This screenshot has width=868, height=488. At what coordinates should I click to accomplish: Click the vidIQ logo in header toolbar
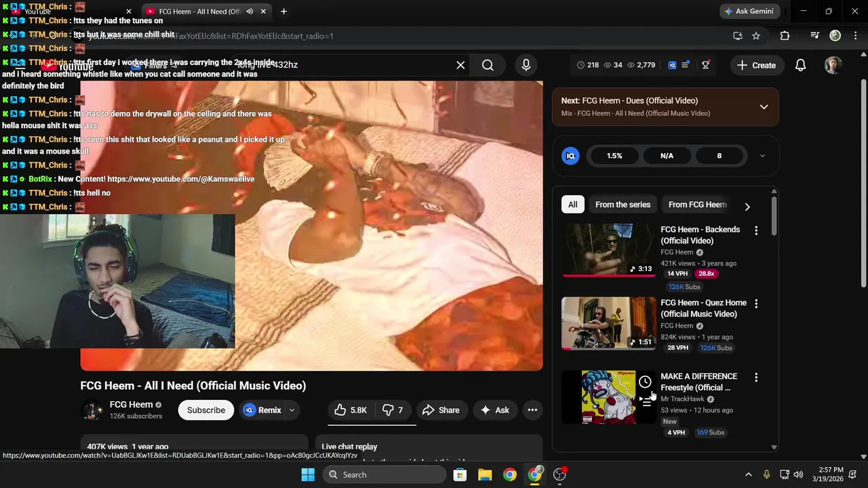coord(672,65)
